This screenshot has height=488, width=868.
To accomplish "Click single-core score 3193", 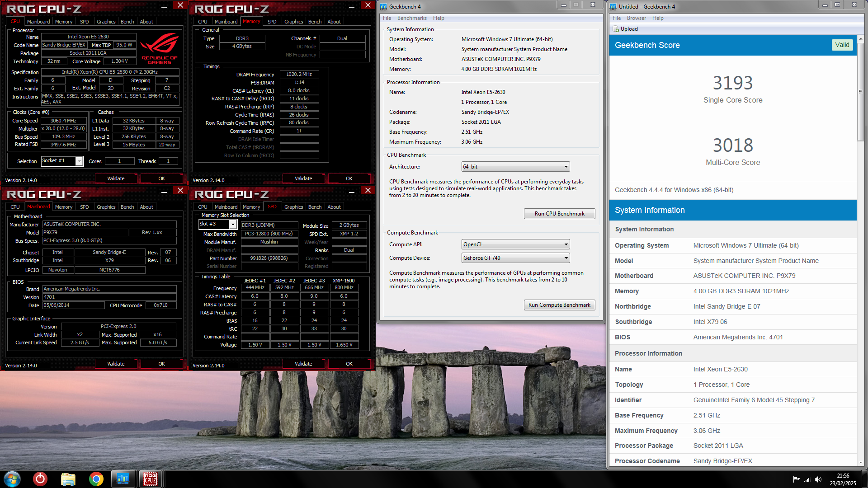I will (733, 83).
